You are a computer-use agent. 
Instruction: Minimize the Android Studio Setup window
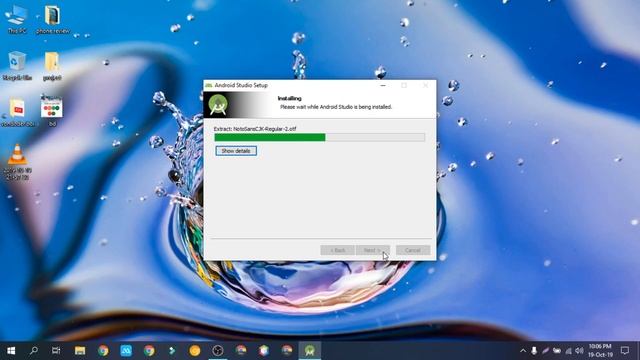(383, 85)
